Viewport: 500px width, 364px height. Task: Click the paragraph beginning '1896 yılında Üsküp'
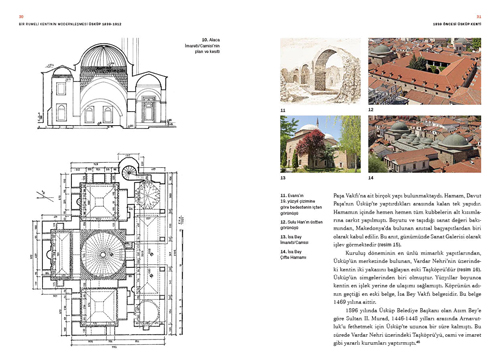(x=407, y=327)
